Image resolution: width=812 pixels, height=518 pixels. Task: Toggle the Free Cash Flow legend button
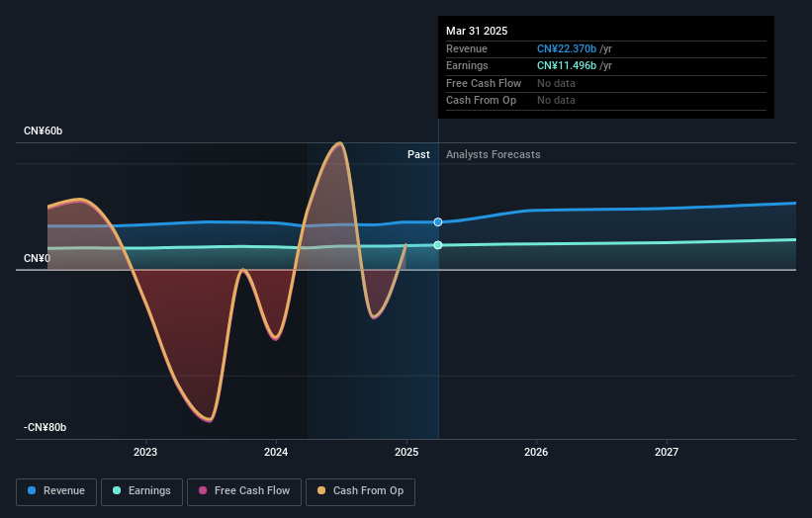coord(244,491)
